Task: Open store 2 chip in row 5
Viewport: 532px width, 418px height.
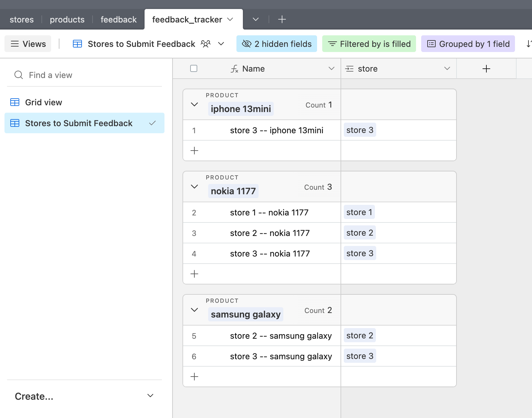Action: click(360, 335)
